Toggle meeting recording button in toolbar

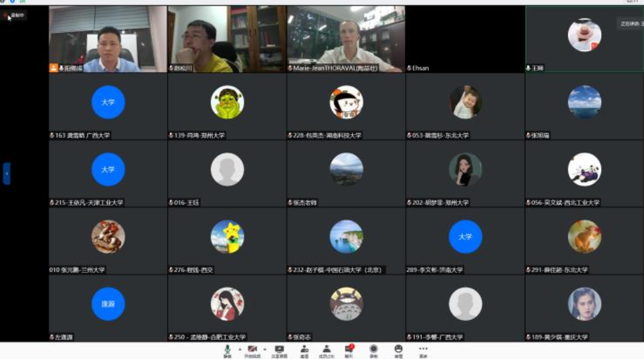pyautogui.click(x=373, y=350)
